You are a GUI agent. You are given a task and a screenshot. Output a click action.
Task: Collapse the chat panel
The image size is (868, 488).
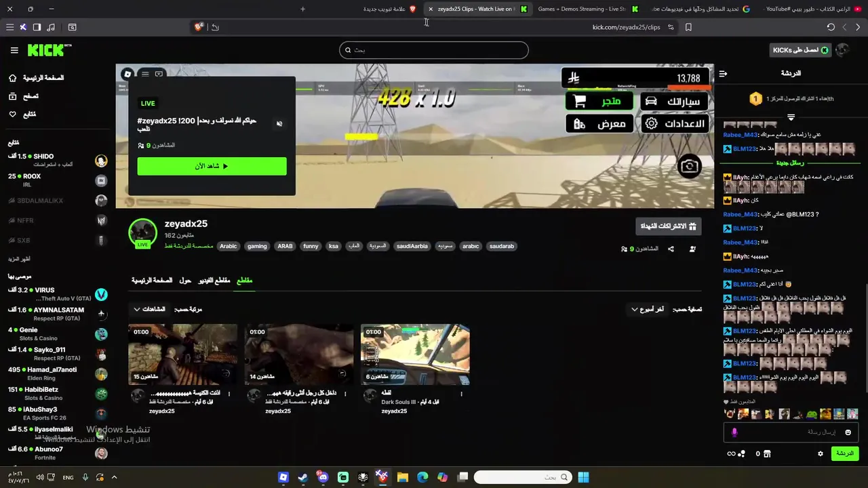[723, 73]
